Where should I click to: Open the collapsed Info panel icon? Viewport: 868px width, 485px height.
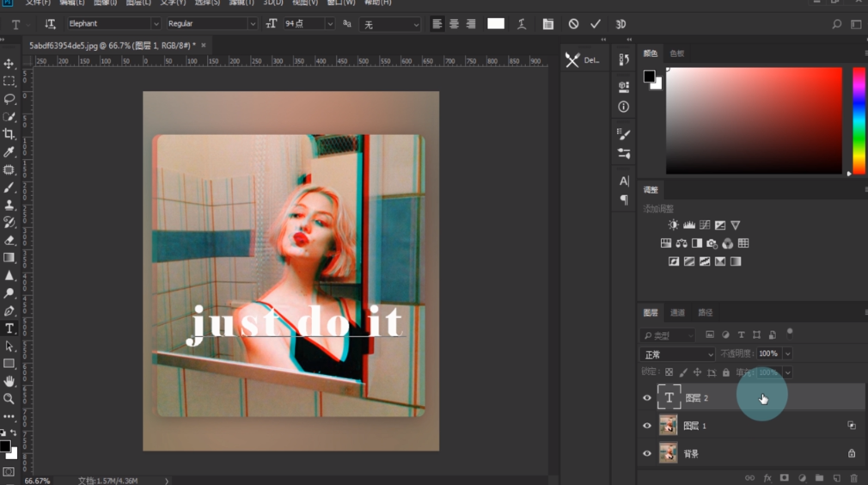624,107
